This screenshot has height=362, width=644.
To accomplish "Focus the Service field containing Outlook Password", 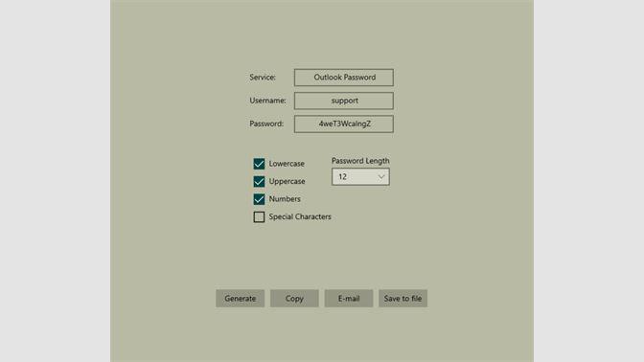I will point(344,78).
